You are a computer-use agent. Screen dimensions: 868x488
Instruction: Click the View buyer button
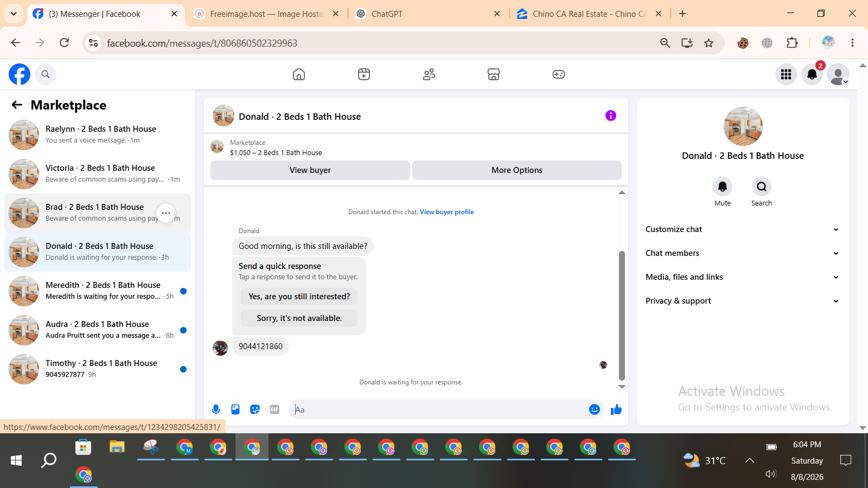tap(310, 170)
